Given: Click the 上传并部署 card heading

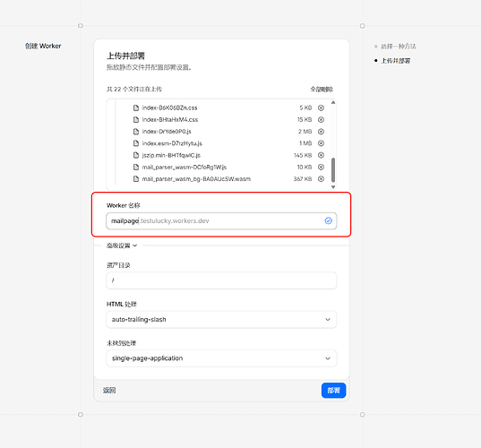Looking at the screenshot, I should pyautogui.click(x=125, y=56).
